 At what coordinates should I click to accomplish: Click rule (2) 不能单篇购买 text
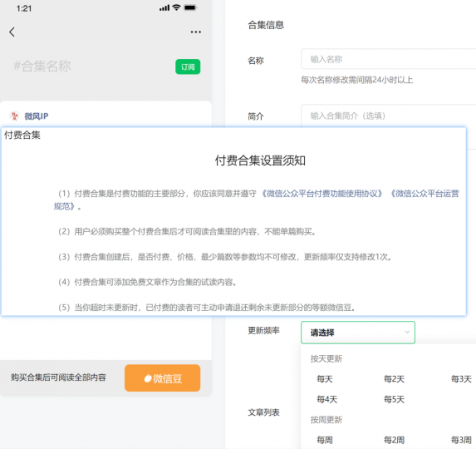tap(290, 232)
